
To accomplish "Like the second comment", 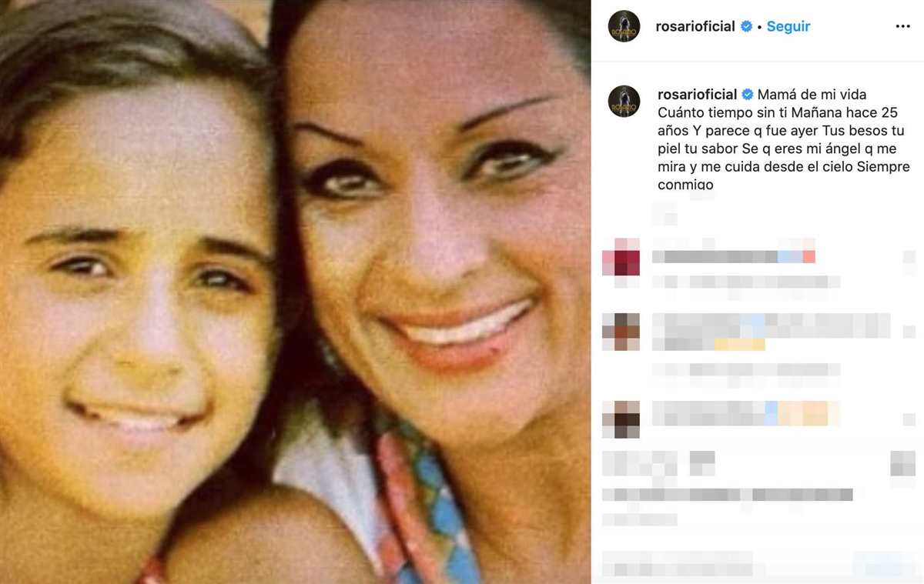I will tap(909, 332).
